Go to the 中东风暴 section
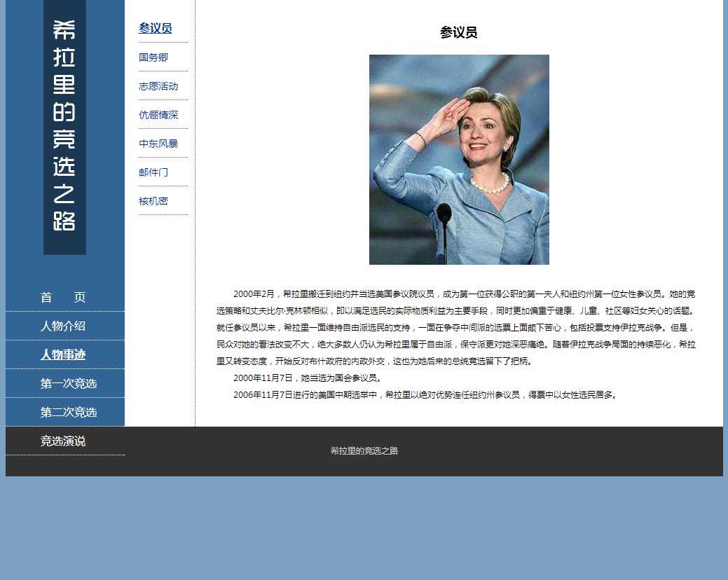The height and width of the screenshot is (580, 728). click(x=158, y=144)
